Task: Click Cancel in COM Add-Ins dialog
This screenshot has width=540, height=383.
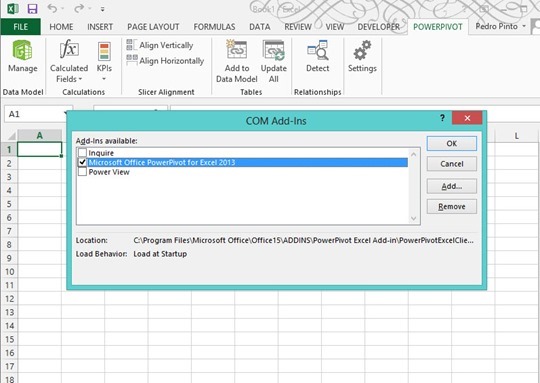Action: coord(451,164)
